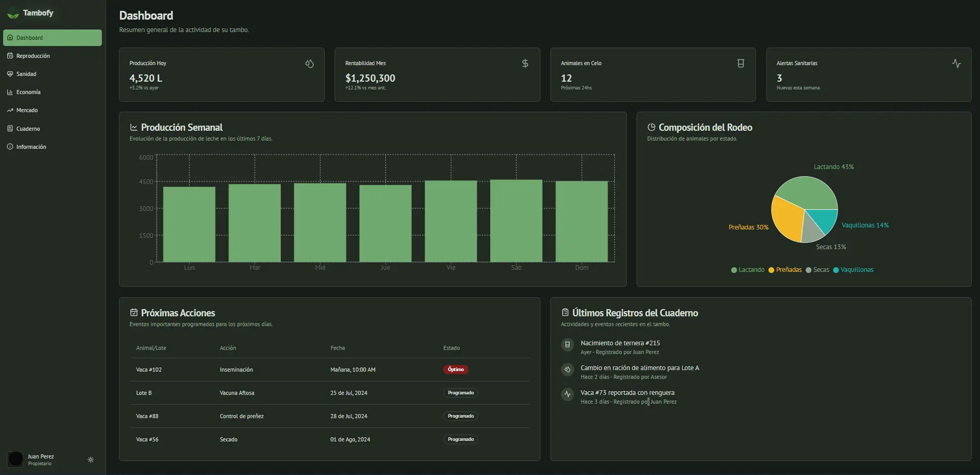Viewport: 980px width, 475px height.
Task: Go to the Sanidad sidebar item
Action: pos(26,74)
